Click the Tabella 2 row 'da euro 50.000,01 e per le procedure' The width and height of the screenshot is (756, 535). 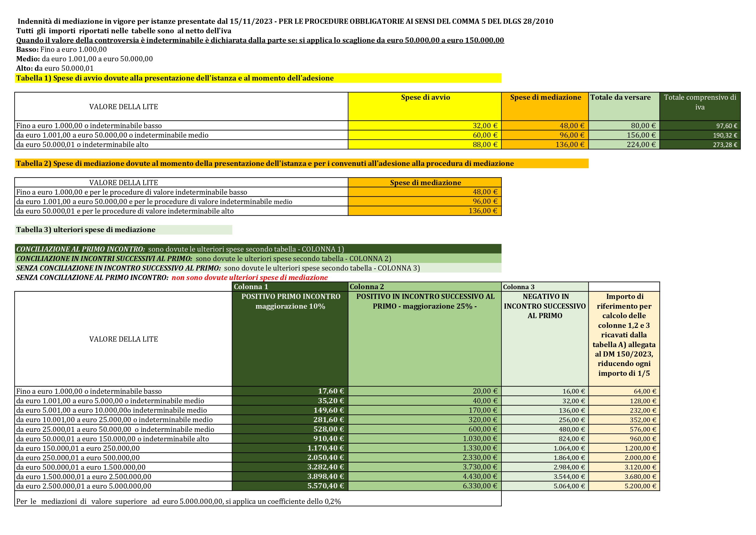[181, 211]
